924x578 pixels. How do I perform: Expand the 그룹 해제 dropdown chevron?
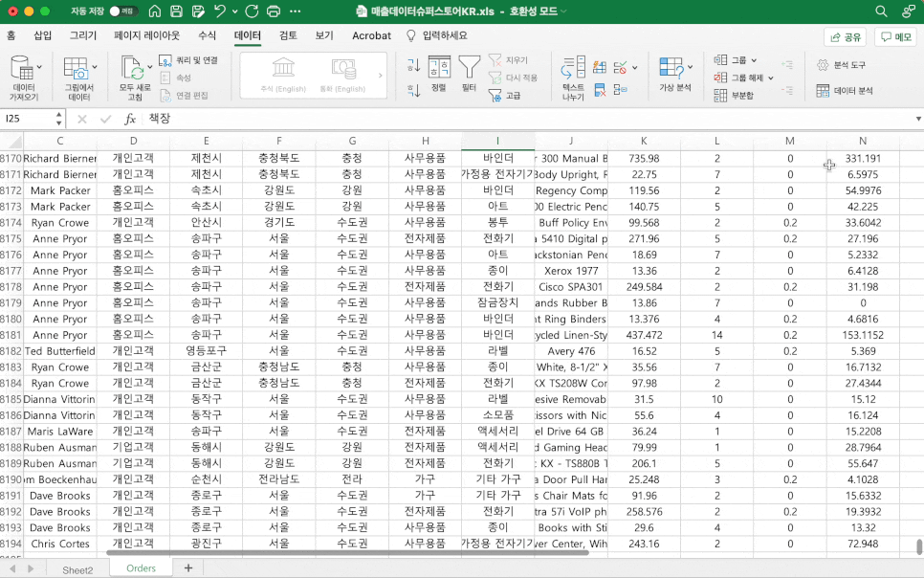769,78
